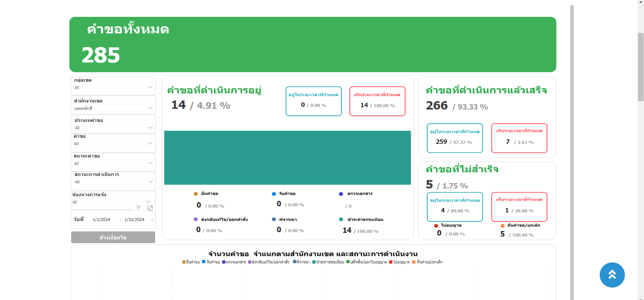Click the orange ยื่นคำขอ status dot

(x=196, y=194)
